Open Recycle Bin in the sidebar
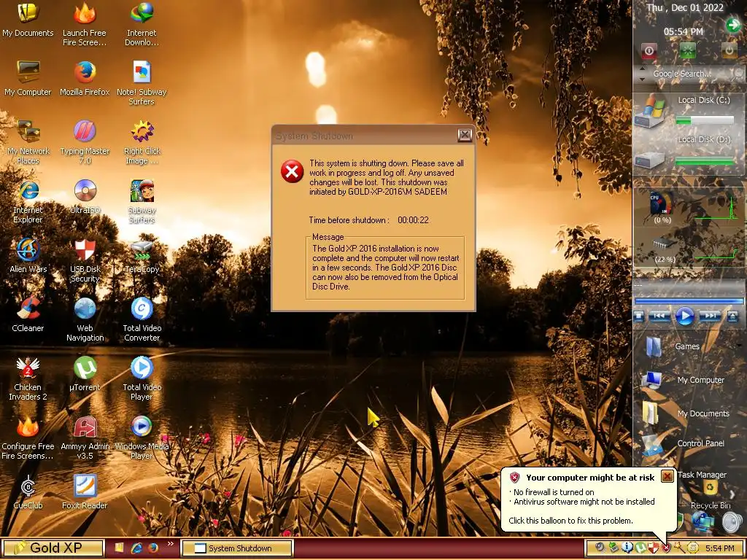This screenshot has width=747, height=560. coord(711,494)
